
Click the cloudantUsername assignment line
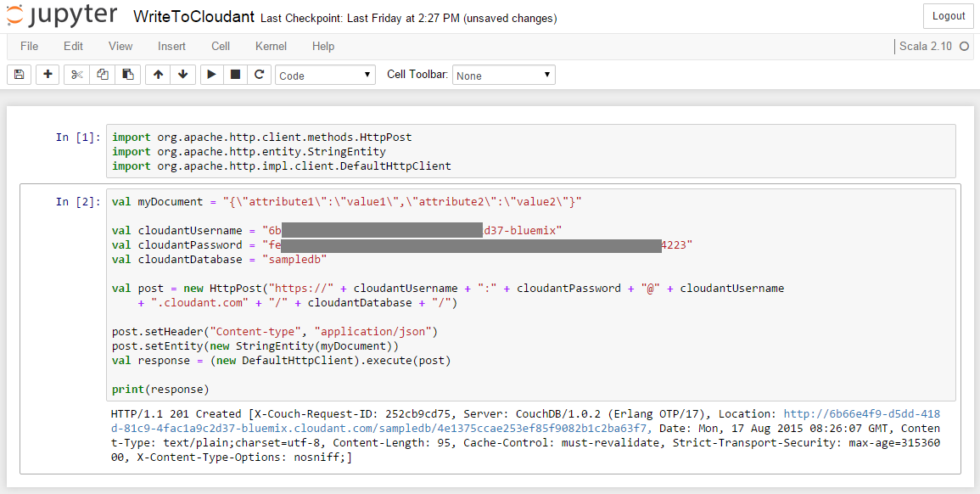(x=337, y=230)
